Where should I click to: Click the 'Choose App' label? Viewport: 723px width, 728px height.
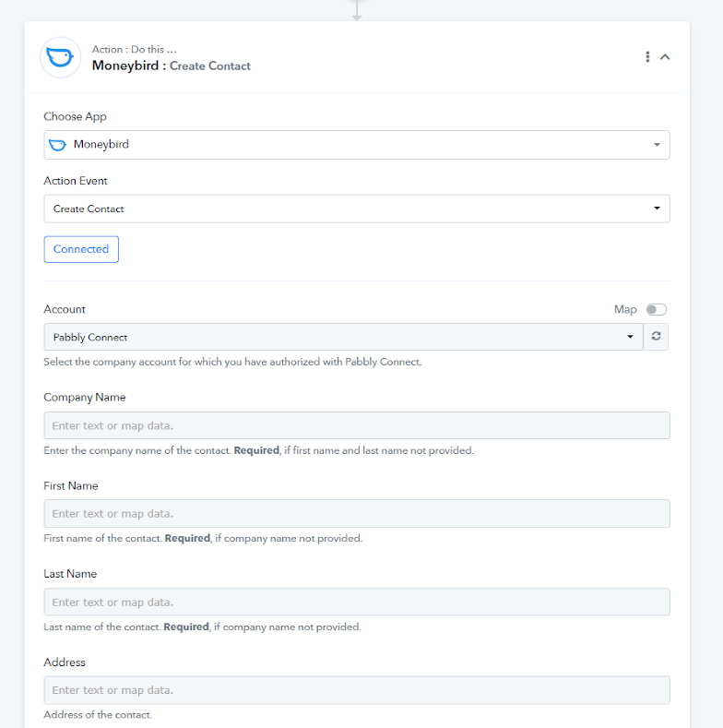pos(76,116)
